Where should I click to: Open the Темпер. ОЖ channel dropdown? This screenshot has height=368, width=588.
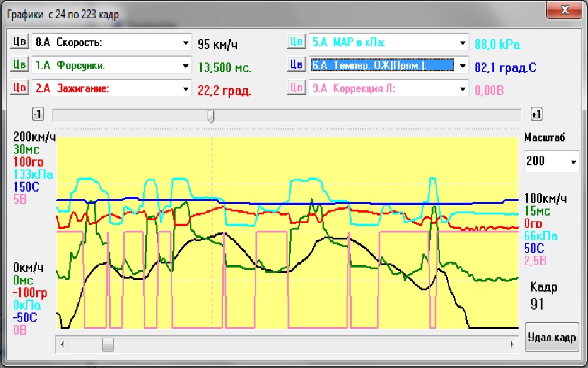point(463,65)
